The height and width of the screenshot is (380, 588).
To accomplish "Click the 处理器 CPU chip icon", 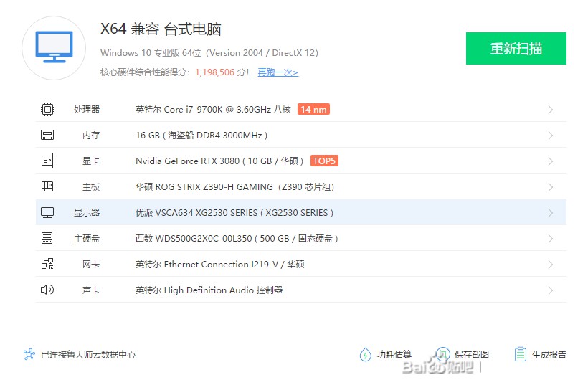I will pyautogui.click(x=47, y=109).
